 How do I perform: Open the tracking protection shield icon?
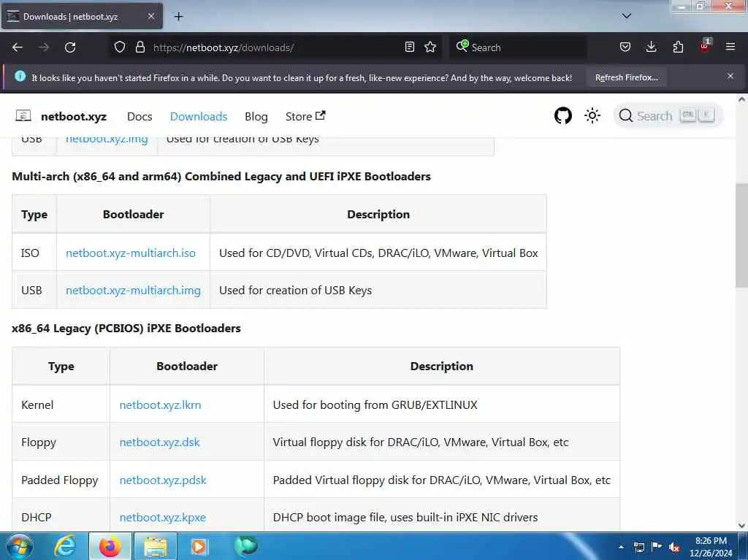120,47
